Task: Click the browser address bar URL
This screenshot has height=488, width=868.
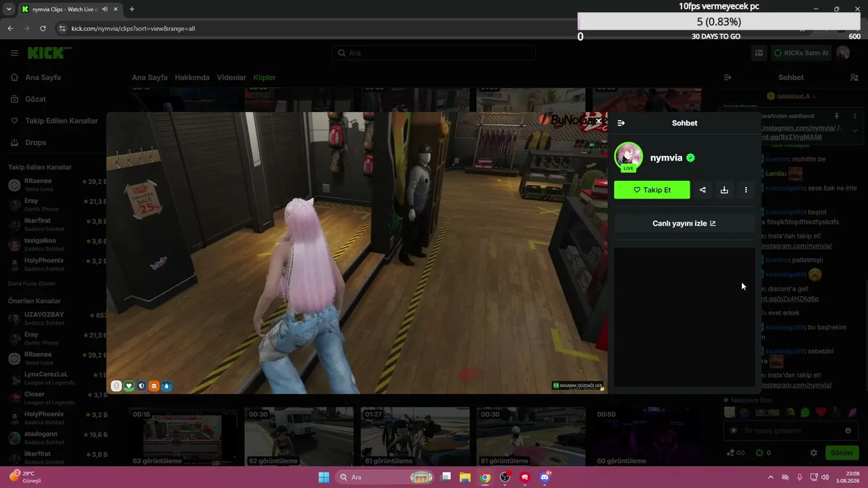Action: pyautogui.click(x=133, y=28)
